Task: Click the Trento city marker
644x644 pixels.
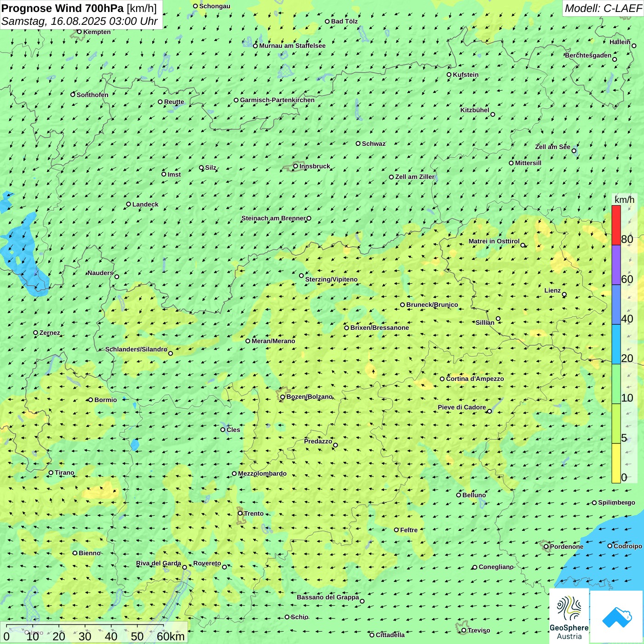Action: (240, 513)
